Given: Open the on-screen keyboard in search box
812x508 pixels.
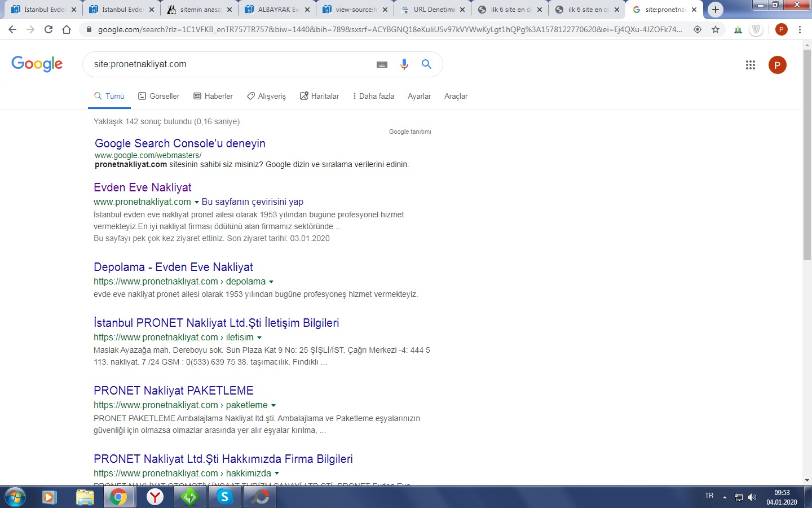Looking at the screenshot, I should click(382, 64).
